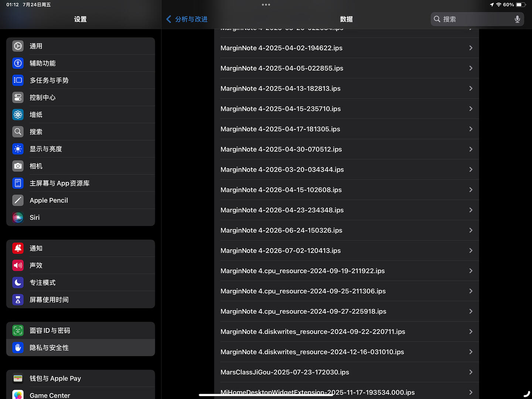The width and height of the screenshot is (532, 399).
Task: Select 辅助功能 in the settings sidebar
Action: [x=81, y=63]
